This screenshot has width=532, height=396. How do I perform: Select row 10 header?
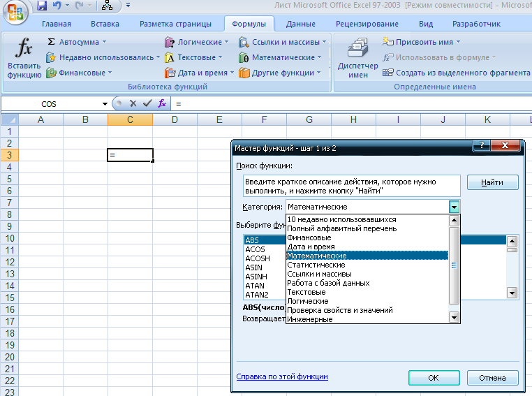point(10,238)
